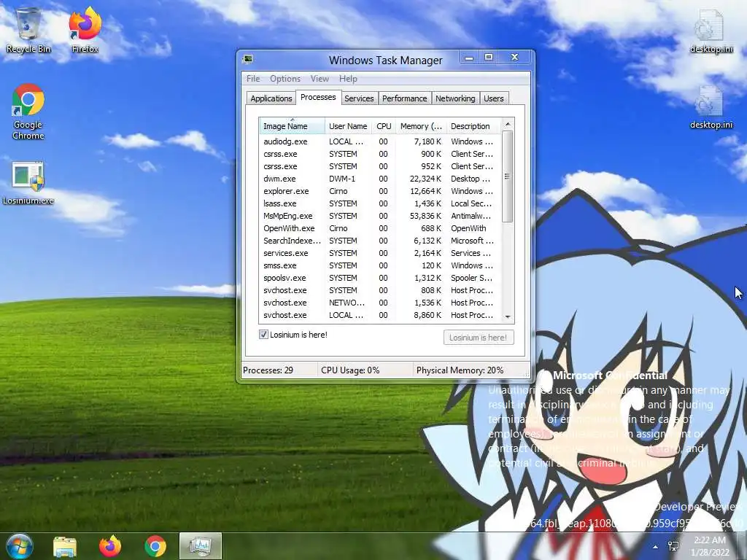Click the 'Physical Memory: 20%' status entry
This screenshot has width=747, height=560.
coord(460,370)
